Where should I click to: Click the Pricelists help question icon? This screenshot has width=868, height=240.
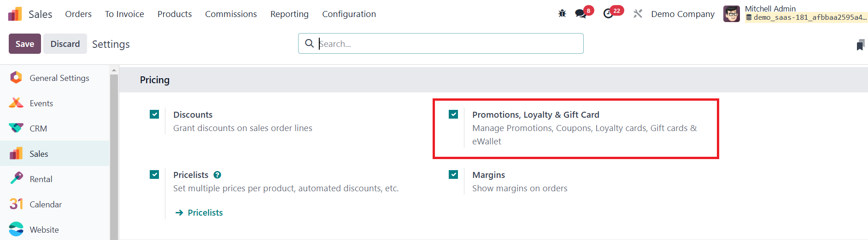click(x=217, y=175)
